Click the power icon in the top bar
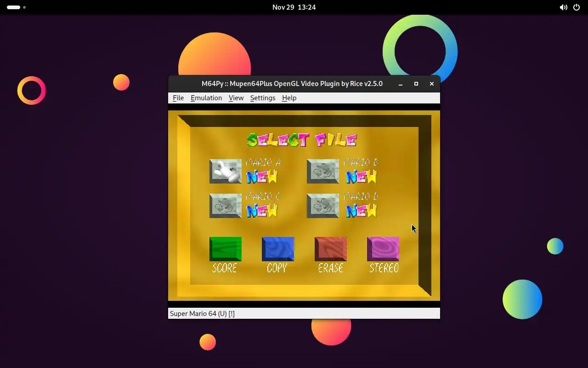 [x=576, y=7]
